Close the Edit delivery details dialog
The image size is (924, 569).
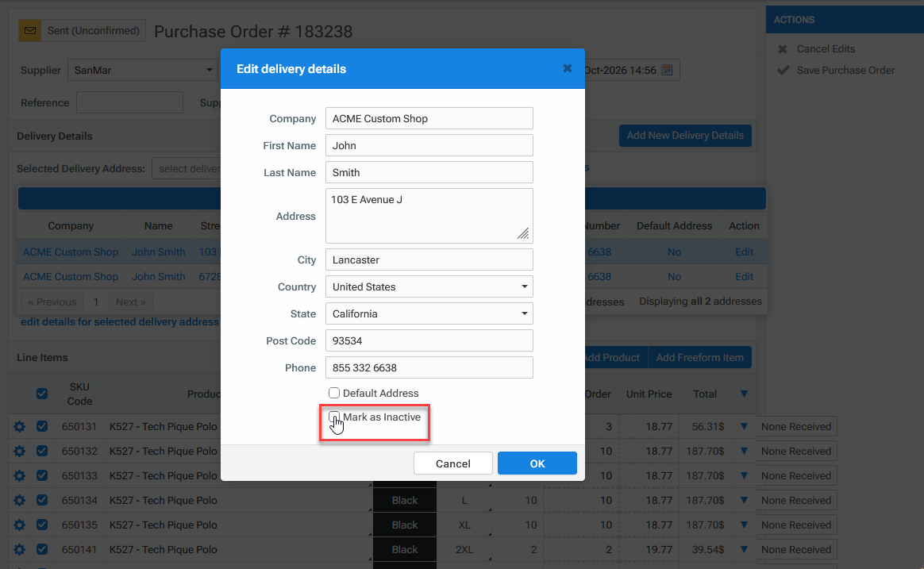point(568,68)
